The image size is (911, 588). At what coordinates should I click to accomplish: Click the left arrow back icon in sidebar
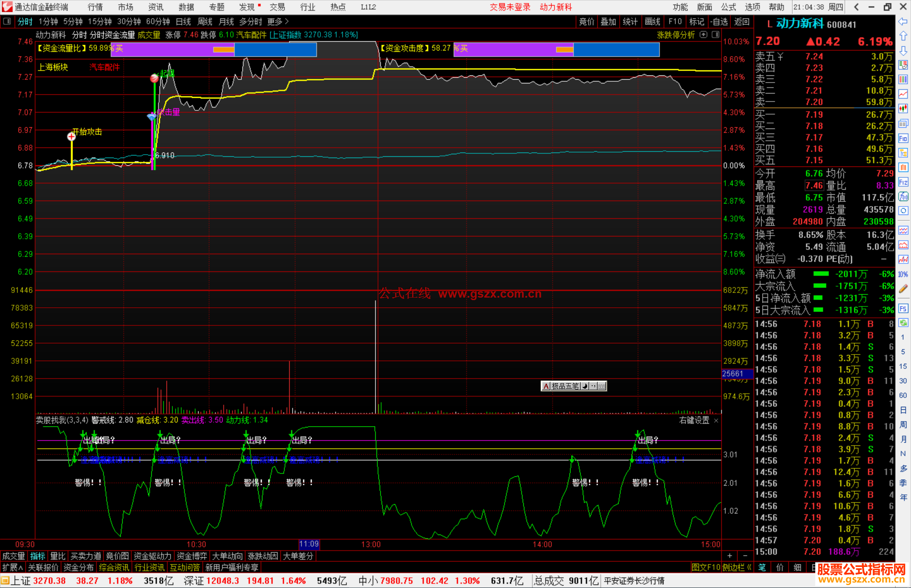(903, 21)
